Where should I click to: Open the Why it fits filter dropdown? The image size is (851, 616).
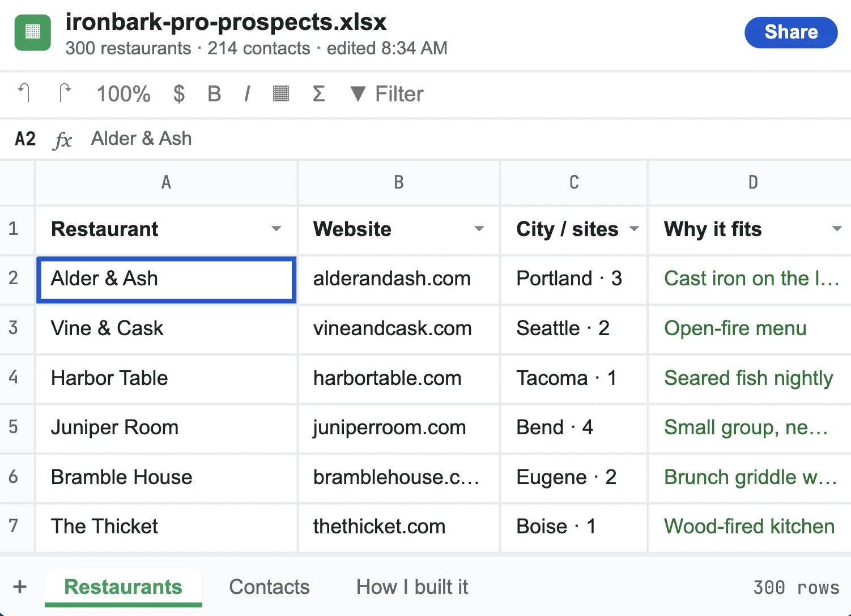pos(837,229)
